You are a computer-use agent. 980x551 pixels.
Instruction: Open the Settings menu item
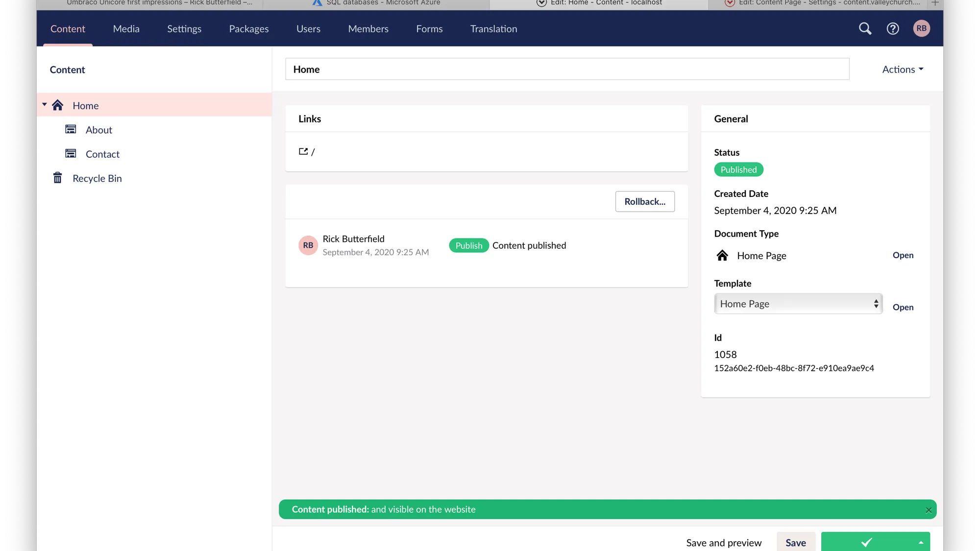(x=184, y=28)
